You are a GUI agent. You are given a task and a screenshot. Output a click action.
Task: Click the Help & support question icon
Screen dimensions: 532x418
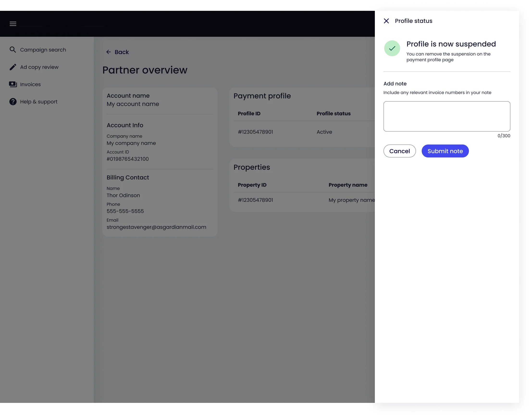pyautogui.click(x=13, y=102)
